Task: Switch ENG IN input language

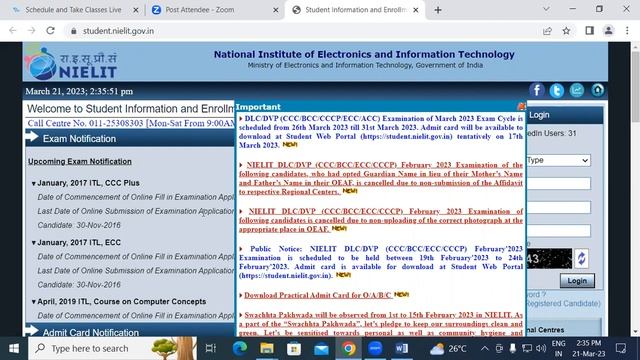Action: (x=558, y=348)
